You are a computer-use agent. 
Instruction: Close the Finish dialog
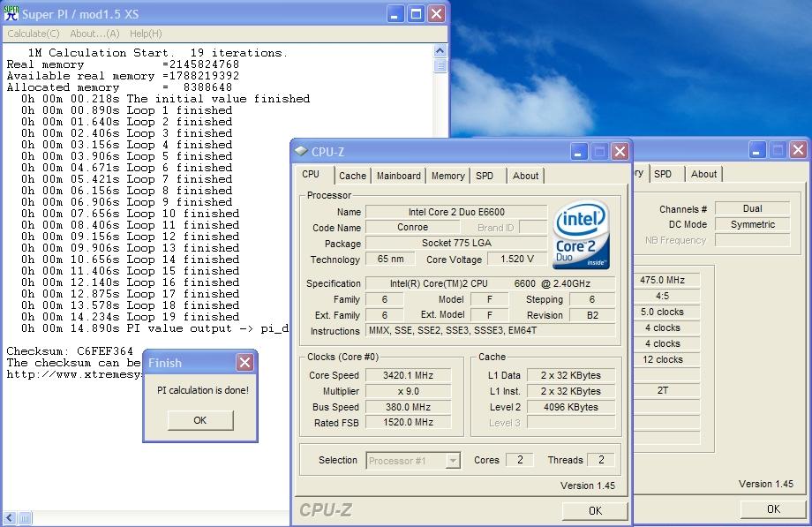(x=245, y=363)
